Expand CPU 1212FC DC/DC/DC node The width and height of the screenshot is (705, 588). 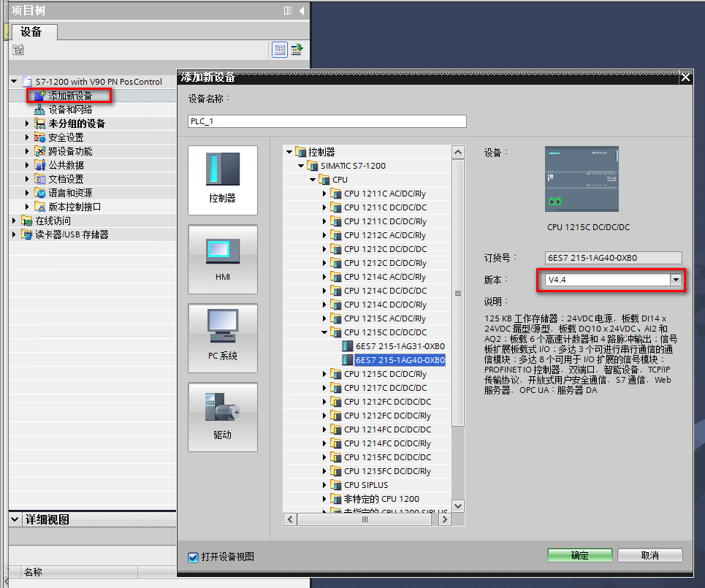[324, 402]
